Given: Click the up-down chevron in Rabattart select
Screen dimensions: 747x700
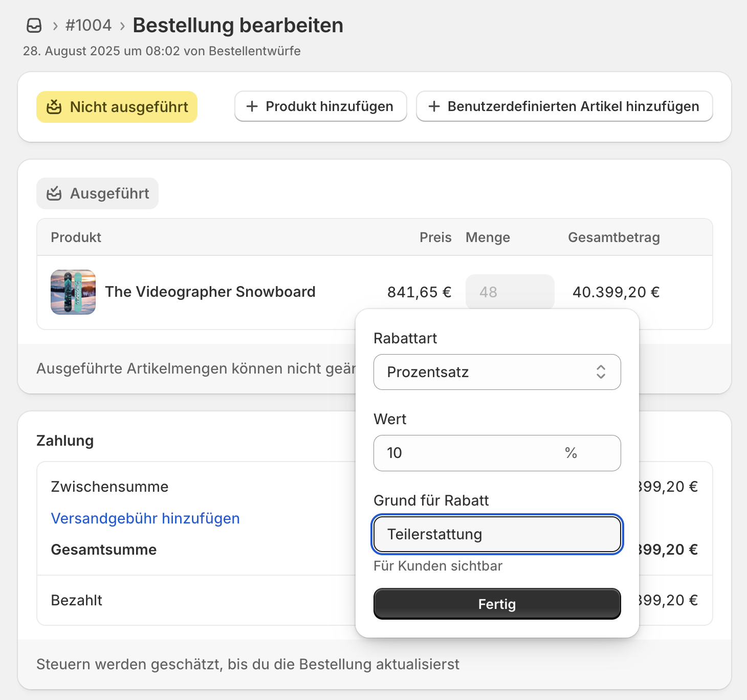Looking at the screenshot, I should (x=601, y=372).
